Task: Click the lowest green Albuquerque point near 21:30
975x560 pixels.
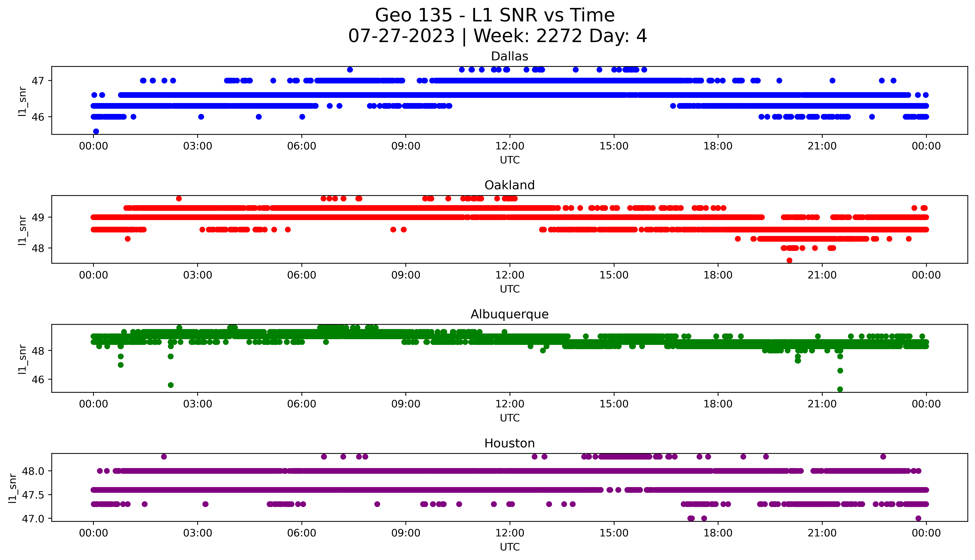Action: [840, 389]
